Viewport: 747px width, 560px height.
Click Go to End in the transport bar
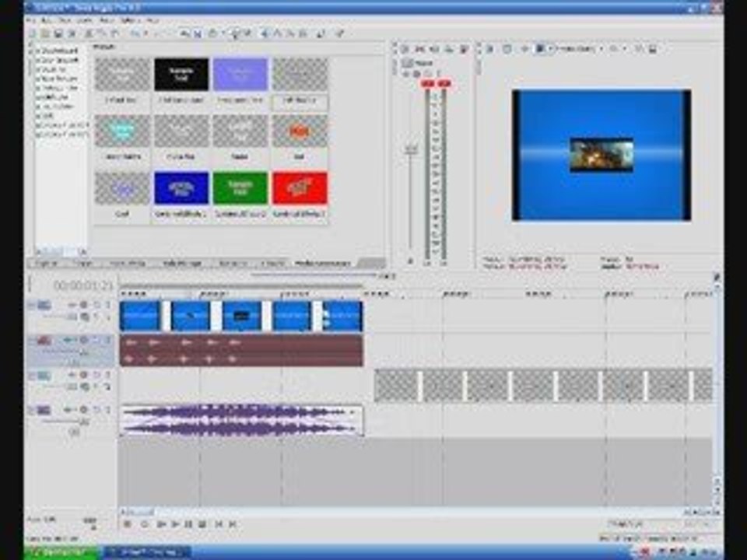(233, 524)
